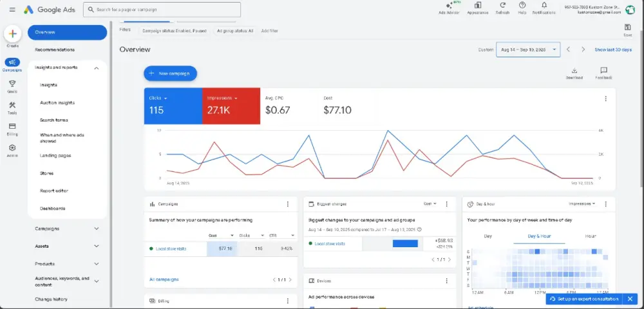The width and height of the screenshot is (644, 309).
Task: Download the overview report
Action: (x=574, y=71)
